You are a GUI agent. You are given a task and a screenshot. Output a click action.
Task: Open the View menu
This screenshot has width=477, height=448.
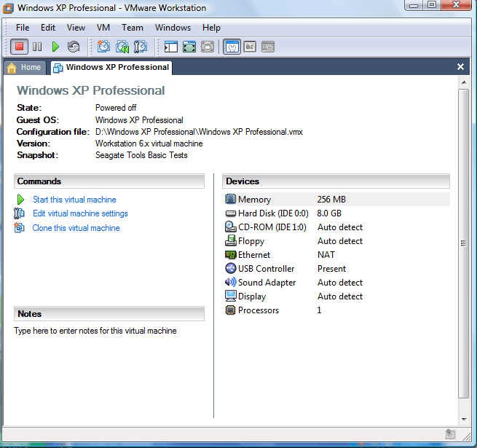(76, 28)
